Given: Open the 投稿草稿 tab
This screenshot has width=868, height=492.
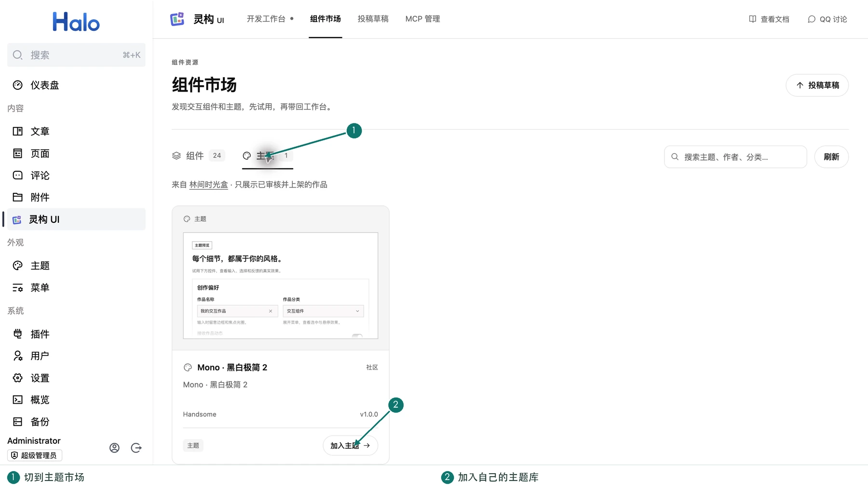Looking at the screenshot, I should point(373,19).
